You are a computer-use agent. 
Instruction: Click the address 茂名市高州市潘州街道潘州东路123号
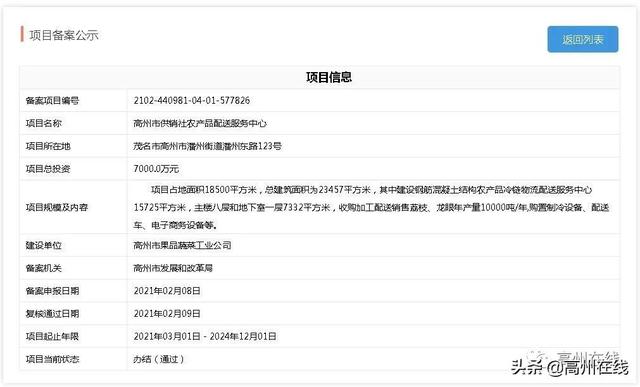tap(207, 146)
